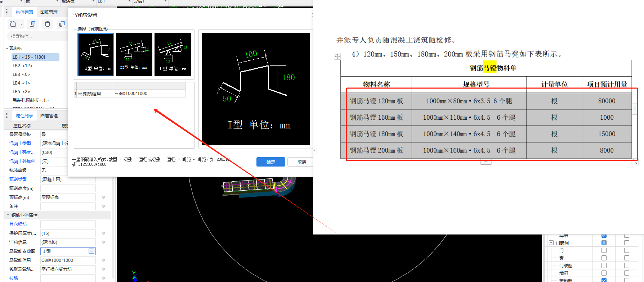This screenshot has width=644, height=282.
Task: Collapse the 门窗洞 tree node
Action: (551, 243)
